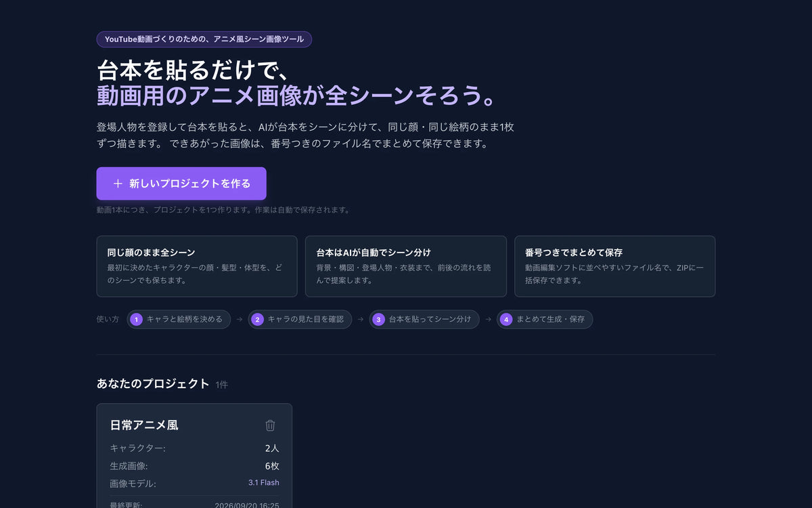812x508 pixels.
Task: Open the 番号つきでまとめて保存 feature card
Action: point(614,266)
